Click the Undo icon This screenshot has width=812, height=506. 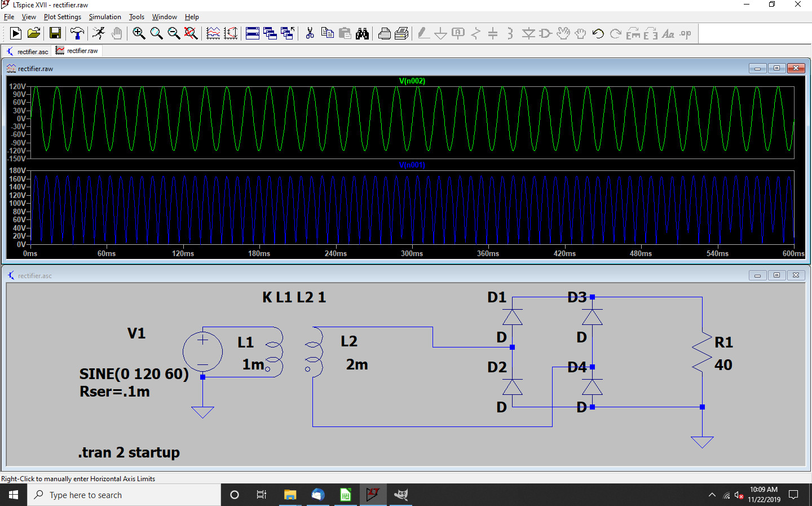tap(597, 33)
